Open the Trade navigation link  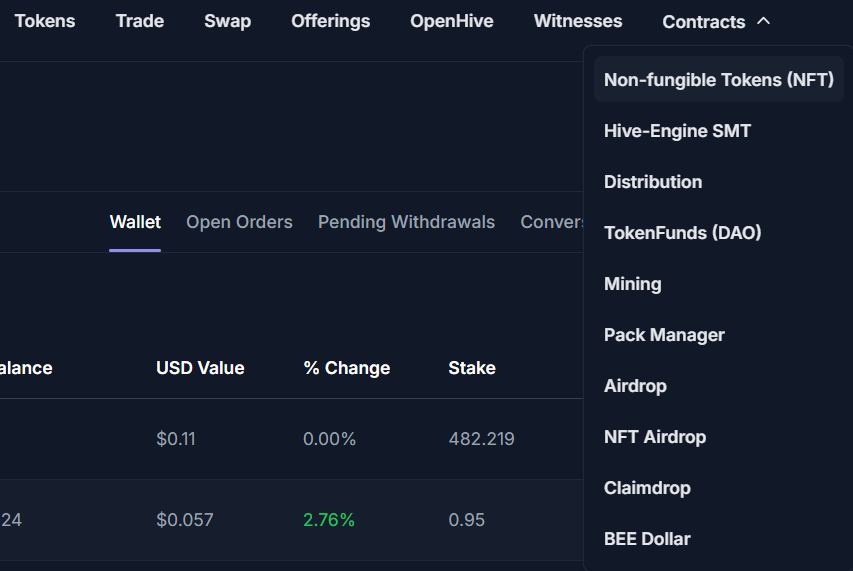[139, 21]
